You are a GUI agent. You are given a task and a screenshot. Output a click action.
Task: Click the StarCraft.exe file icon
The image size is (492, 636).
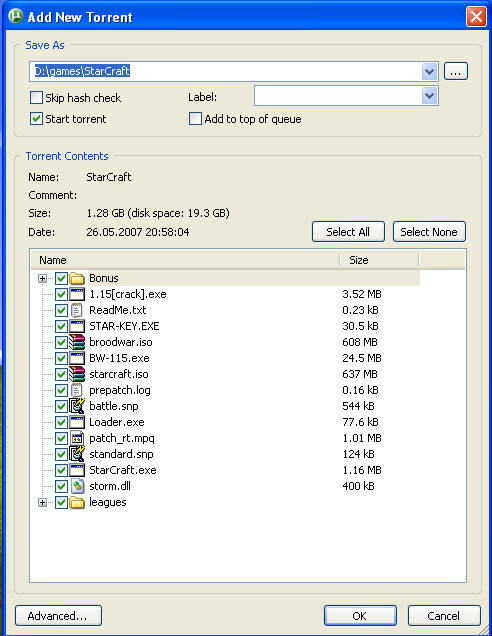tap(77, 470)
